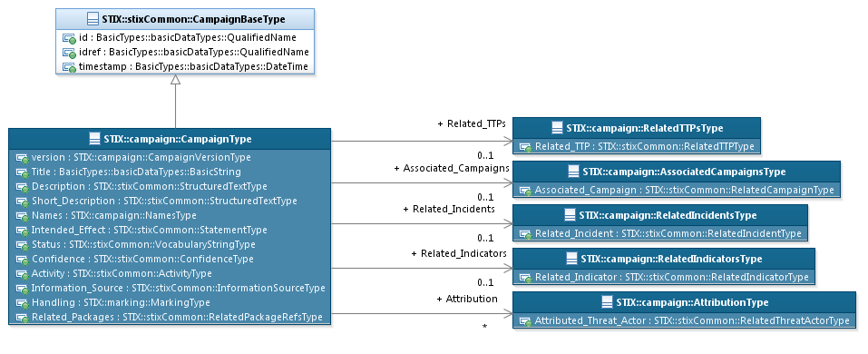The width and height of the screenshot is (868, 354).
Task: Select the Related_TTP : RelatedTTPType attribute text
Action: [645, 147]
